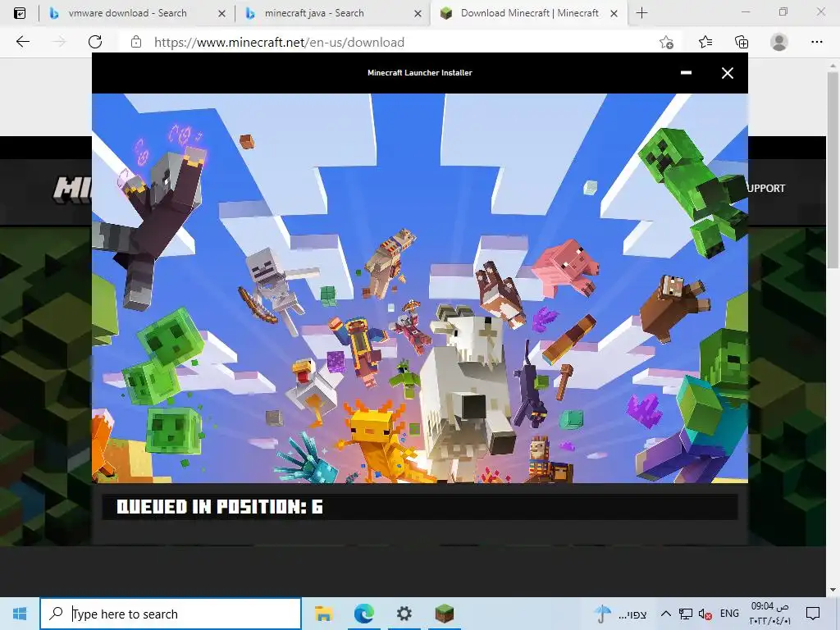Click the Minecraft key art banner image

(x=419, y=288)
